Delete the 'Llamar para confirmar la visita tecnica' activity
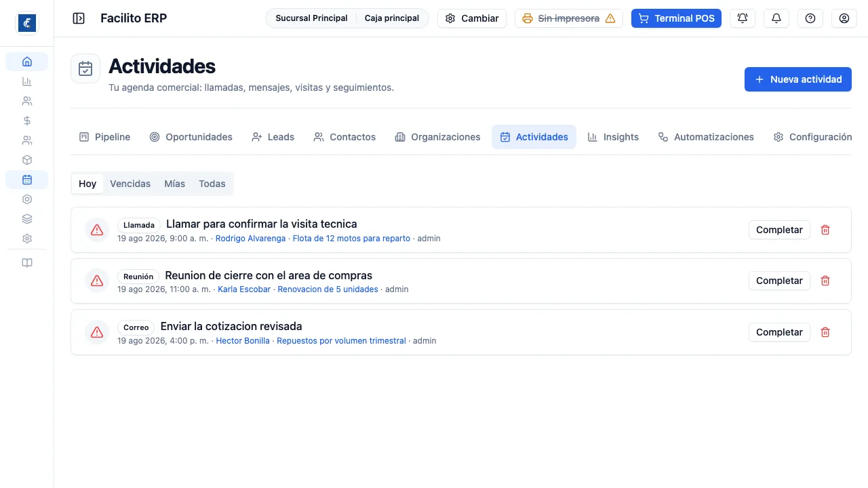 [825, 230]
